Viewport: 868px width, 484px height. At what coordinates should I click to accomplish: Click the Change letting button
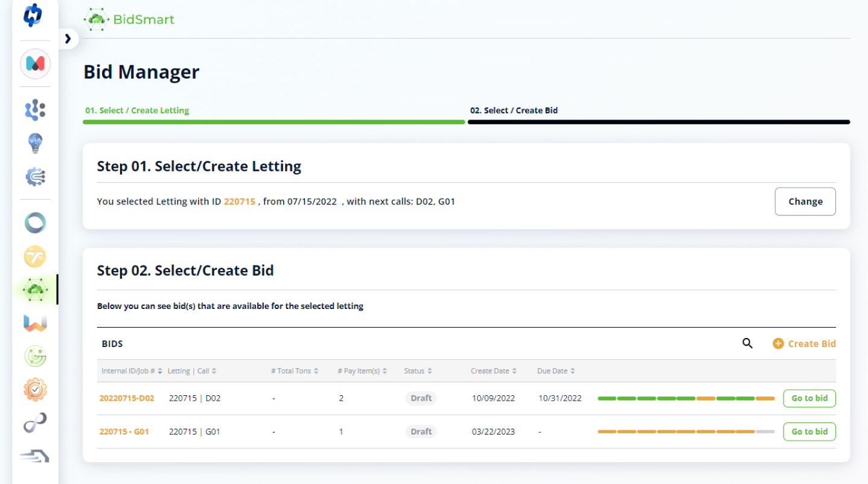click(x=805, y=202)
